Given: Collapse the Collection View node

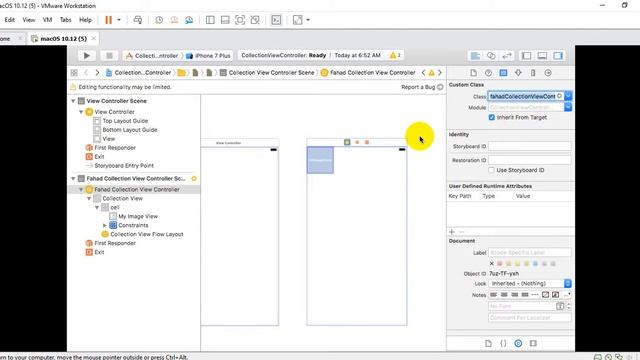Looking at the screenshot, I should pos(89,198).
